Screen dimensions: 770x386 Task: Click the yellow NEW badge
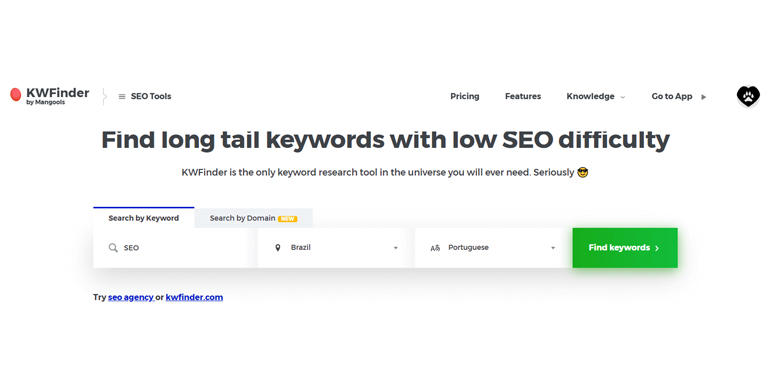(x=288, y=219)
